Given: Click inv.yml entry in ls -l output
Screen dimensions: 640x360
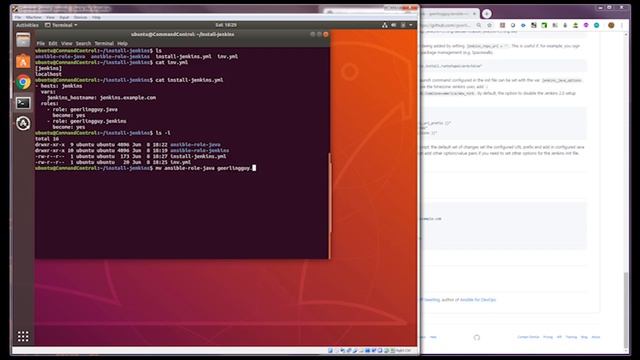Looking at the screenshot, I should click(x=180, y=162).
